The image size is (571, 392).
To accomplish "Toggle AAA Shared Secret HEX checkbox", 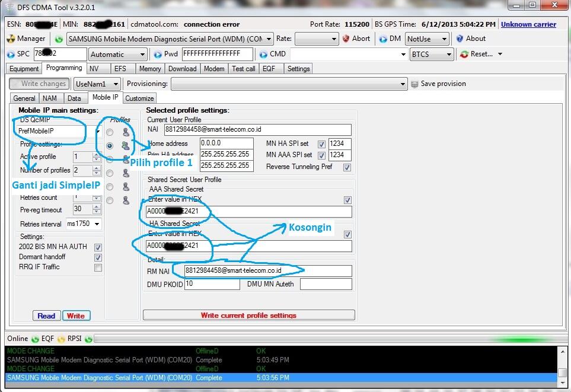I will point(347,200).
